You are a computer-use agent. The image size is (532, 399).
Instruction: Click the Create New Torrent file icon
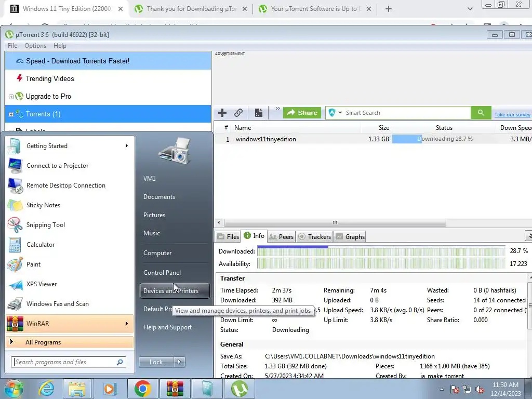tap(259, 113)
